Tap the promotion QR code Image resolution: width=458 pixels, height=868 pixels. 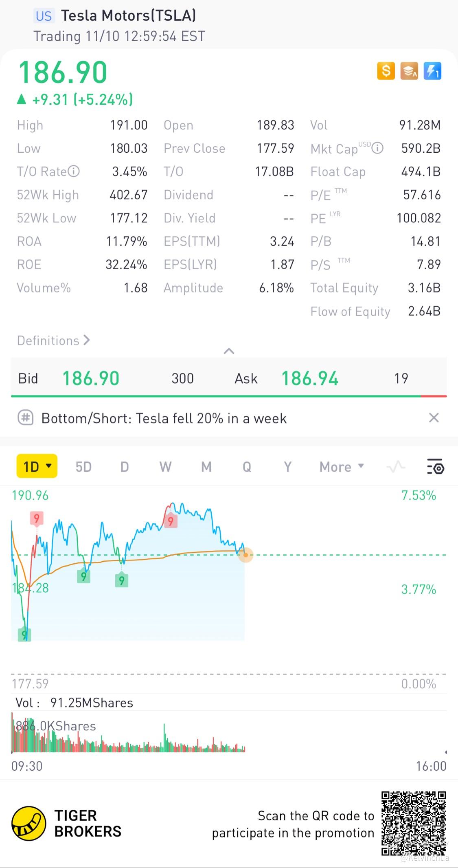tap(414, 823)
